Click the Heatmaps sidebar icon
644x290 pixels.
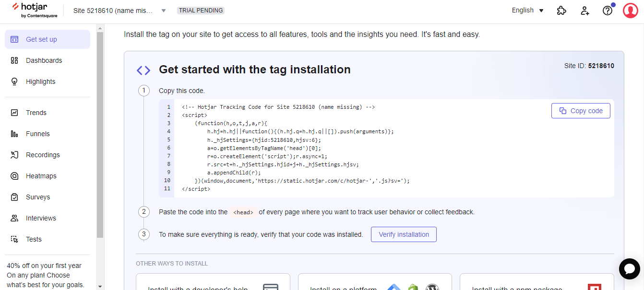(x=15, y=176)
